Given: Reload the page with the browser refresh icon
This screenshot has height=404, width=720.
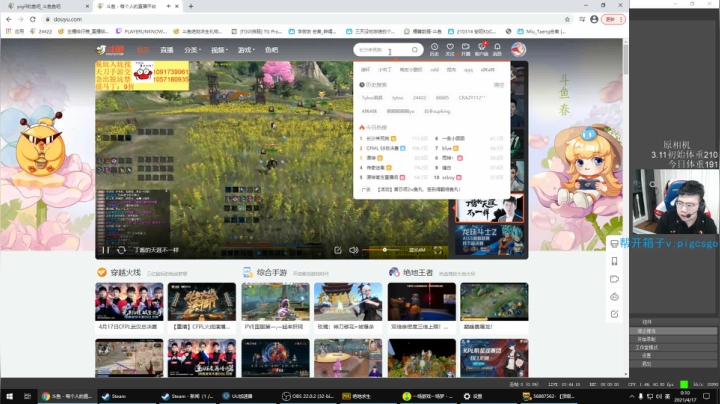Looking at the screenshot, I should [33, 19].
